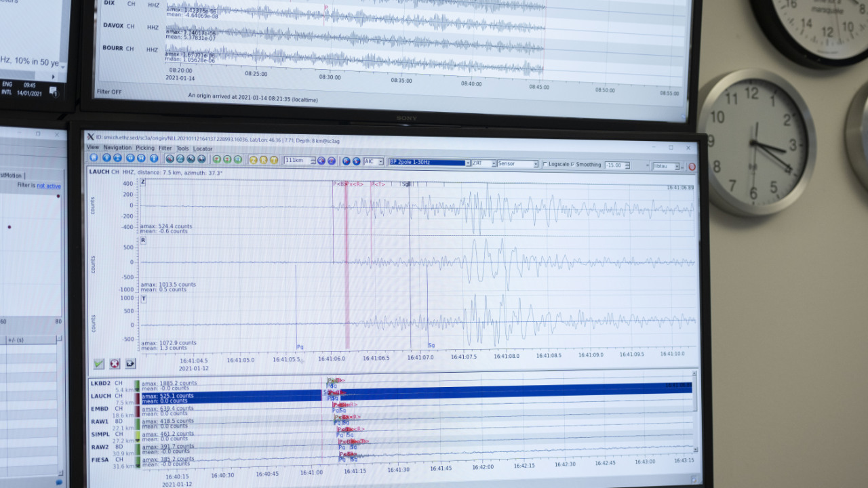Image resolution: width=868 pixels, height=488 pixels.
Task: Click the 'not active' filter link
Action: (48, 186)
